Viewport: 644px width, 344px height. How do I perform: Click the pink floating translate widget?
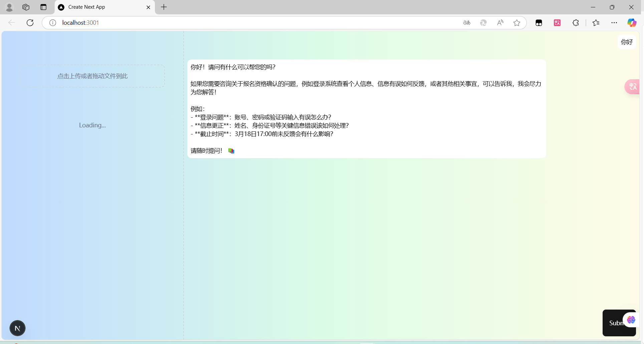pos(632,87)
